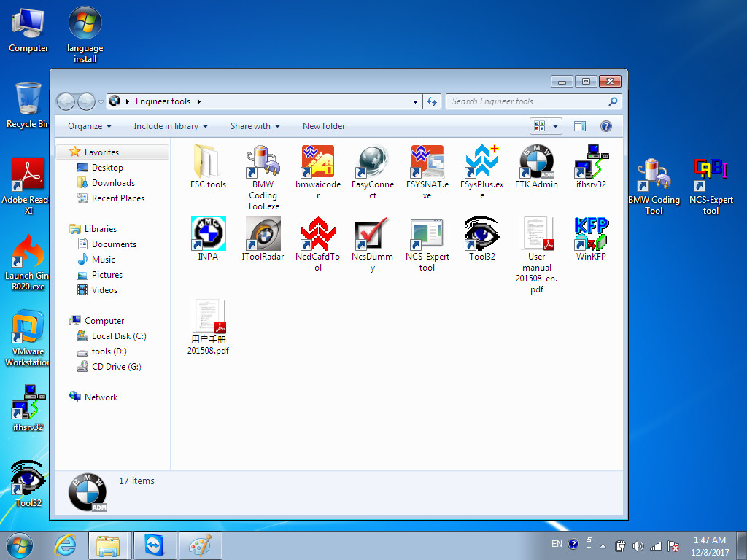
Task: Select the NcdCafdTool icon
Action: 318,233
